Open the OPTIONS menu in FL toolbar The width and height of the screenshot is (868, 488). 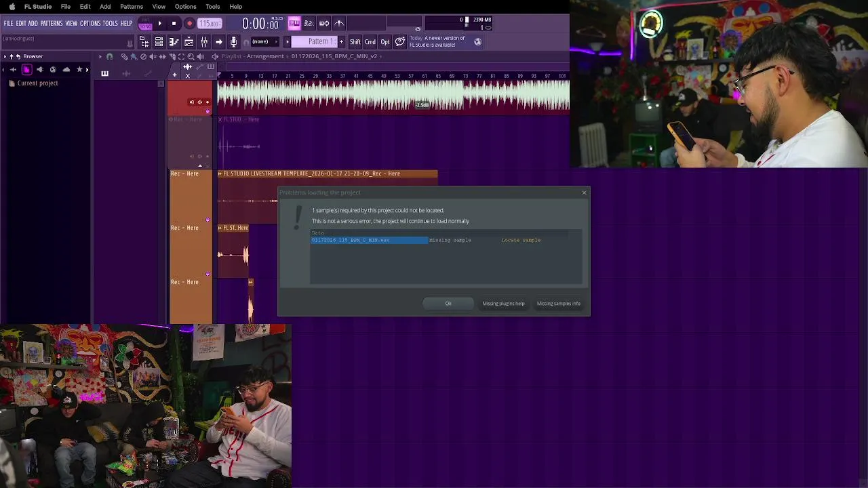pyautogui.click(x=90, y=23)
